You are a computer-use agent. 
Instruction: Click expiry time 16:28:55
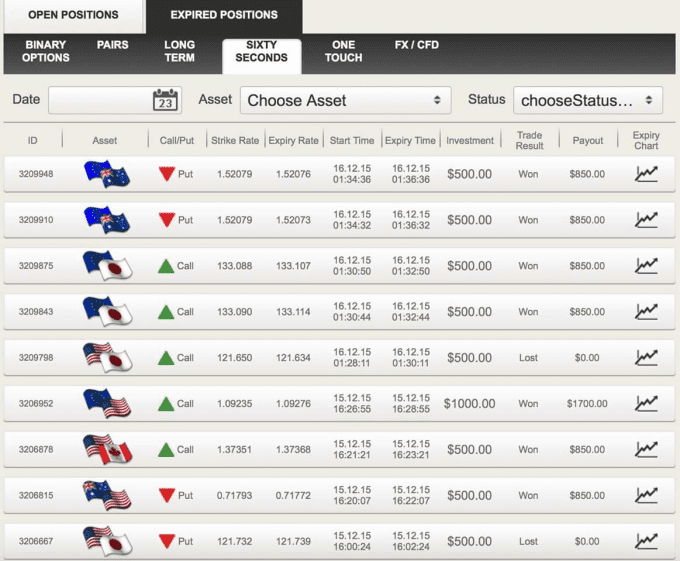click(x=411, y=409)
